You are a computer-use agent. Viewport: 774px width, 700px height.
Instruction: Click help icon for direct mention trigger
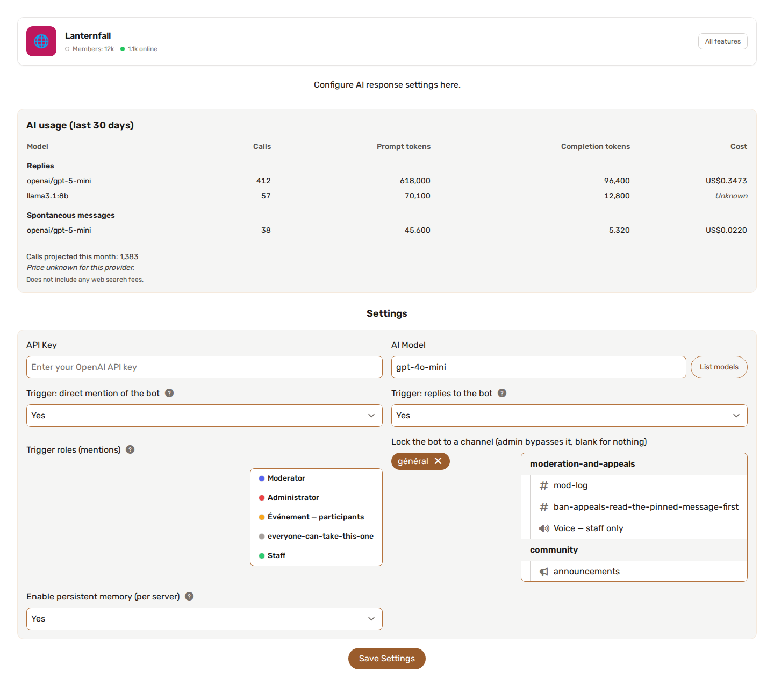click(169, 393)
